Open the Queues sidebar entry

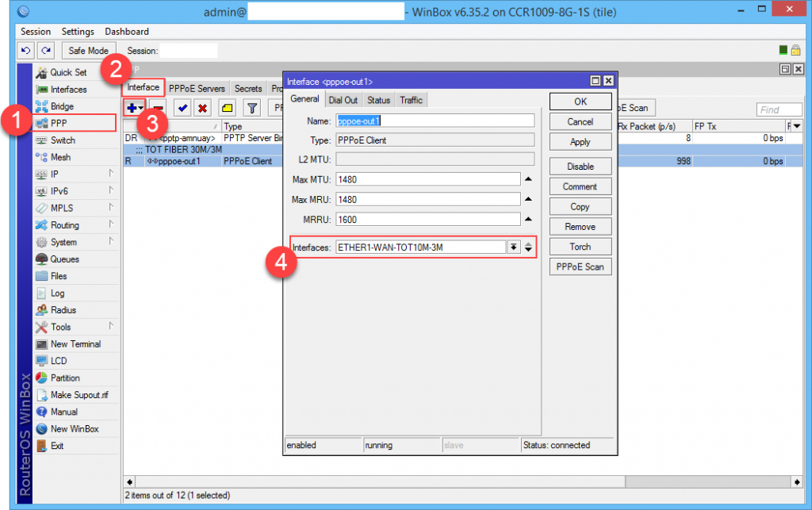click(65, 259)
